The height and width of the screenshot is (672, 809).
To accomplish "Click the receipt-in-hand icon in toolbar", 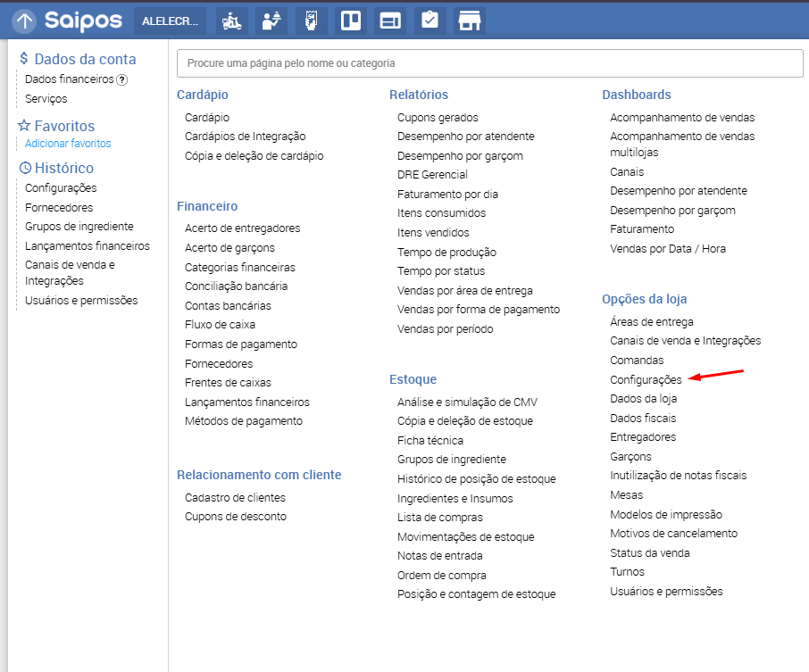I will point(311,21).
